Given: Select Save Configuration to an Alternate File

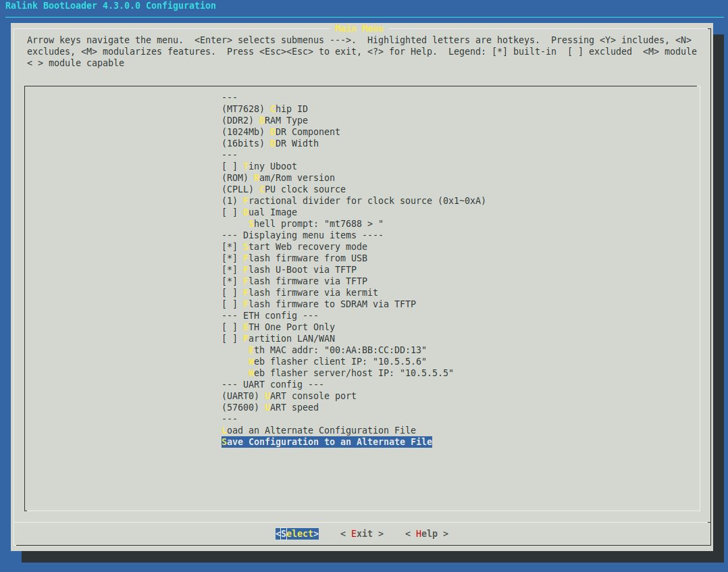Looking at the screenshot, I should (x=327, y=442).
